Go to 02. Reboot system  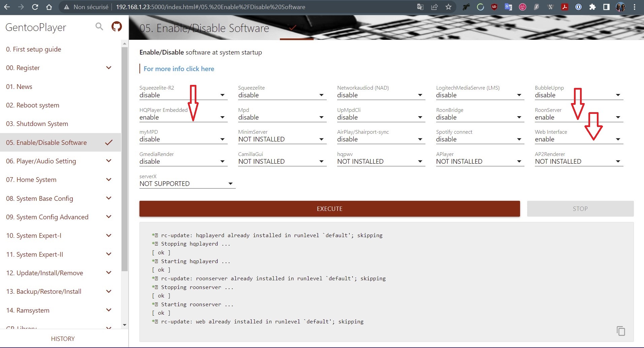(x=60, y=105)
